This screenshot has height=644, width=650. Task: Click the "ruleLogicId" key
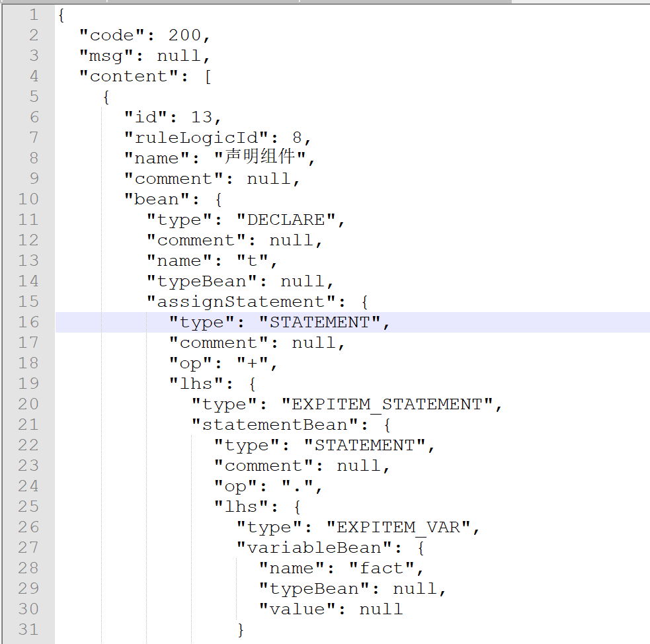[x=196, y=138]
